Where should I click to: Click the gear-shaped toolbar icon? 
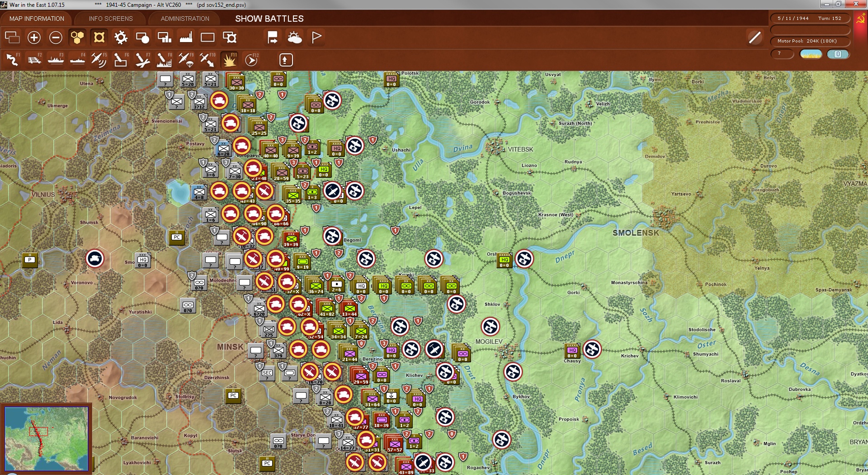pyautogui.click(x=121, y=38)
